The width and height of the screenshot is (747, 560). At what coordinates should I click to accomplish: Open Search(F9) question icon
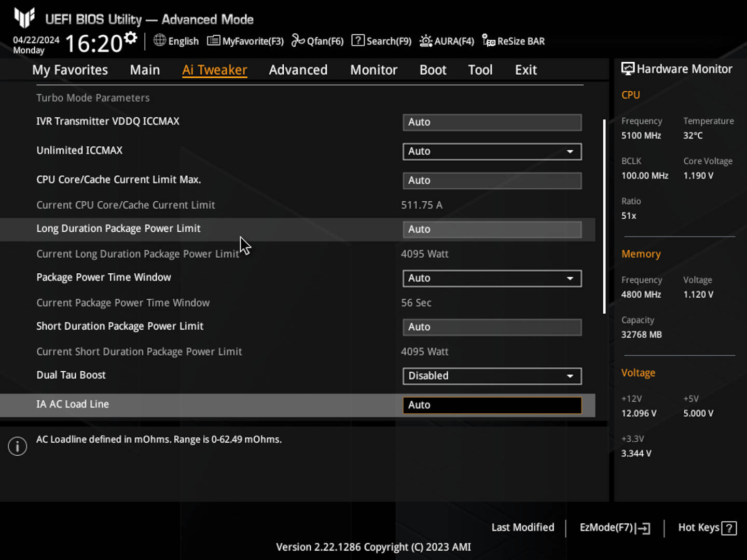(x=358, y=40)
